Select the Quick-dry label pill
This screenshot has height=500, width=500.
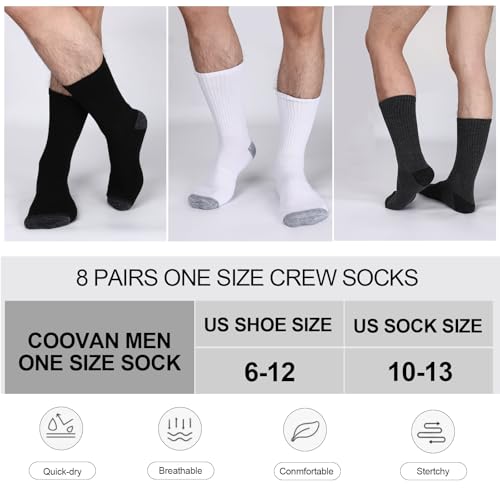[x=62, y=471]
